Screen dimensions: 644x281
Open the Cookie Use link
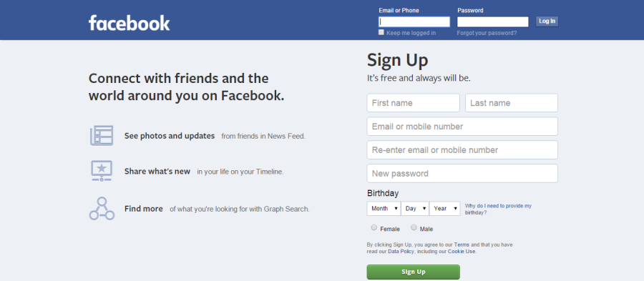pyautogui.click(x=462, y=252)
